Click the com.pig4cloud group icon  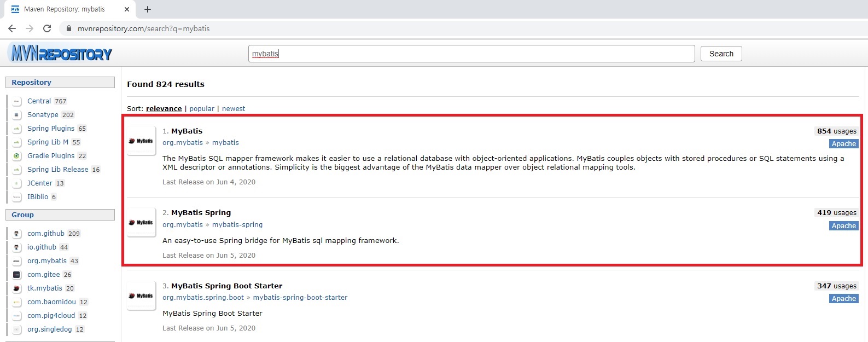coord(17,316)
